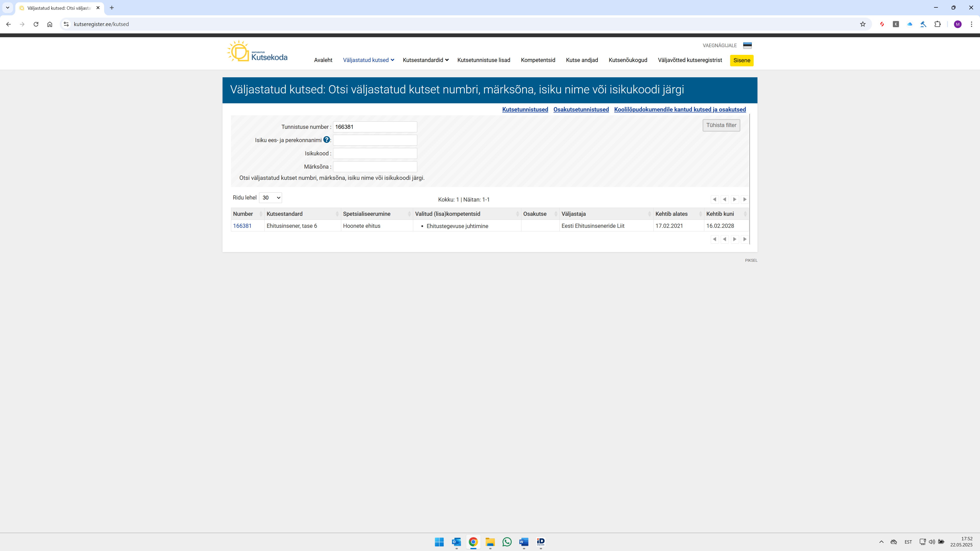Screen dimensions: 980x551
Task: Open Väljavõtted kutseregistrist page
Action: click(x=690, y=60)
